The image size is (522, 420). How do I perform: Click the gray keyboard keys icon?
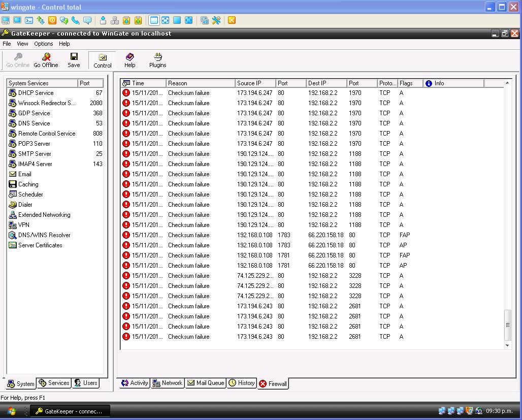click(x=115, y=20)
